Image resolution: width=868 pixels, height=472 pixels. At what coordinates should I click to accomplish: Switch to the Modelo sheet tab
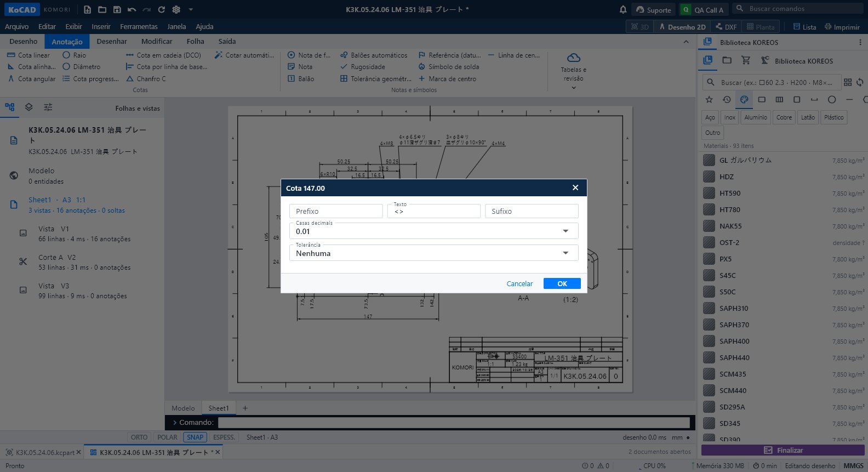pyautogui.click(x=183, y=408)
